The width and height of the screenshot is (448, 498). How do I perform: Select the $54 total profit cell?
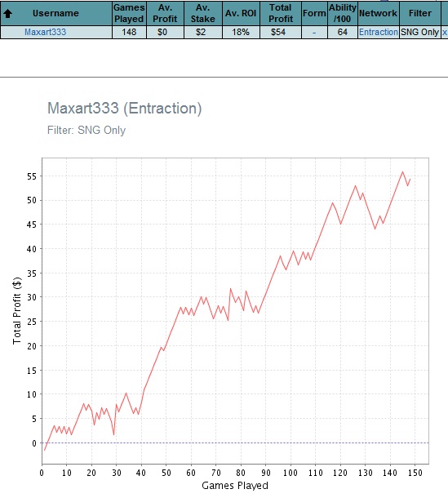point(281,32)
